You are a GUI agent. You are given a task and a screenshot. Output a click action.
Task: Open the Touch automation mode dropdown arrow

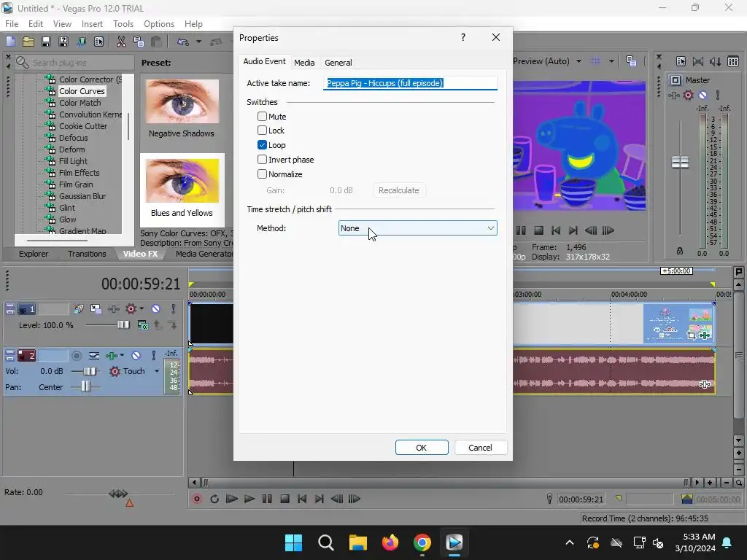click(x=157, y=371)
